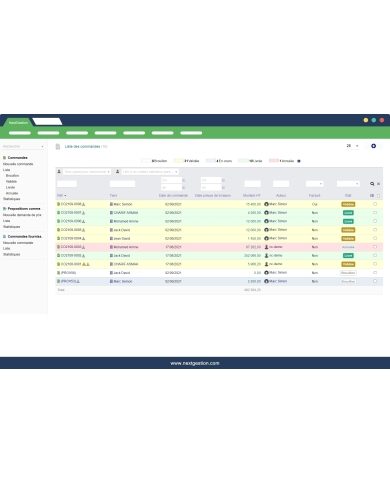This screenshot has height=484, width=390.
Task: Open the www.nextgestion.com footer link
Action: point(195,363)
